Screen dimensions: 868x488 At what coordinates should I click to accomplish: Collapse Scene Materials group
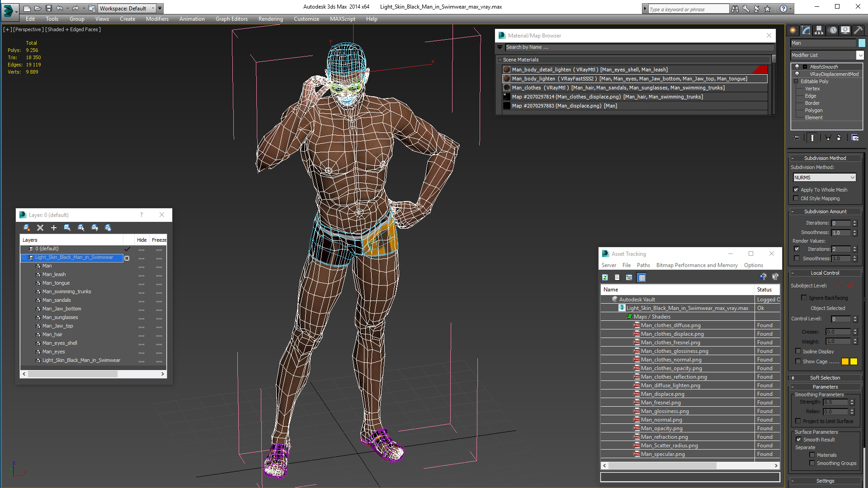(x=500, y=60)
